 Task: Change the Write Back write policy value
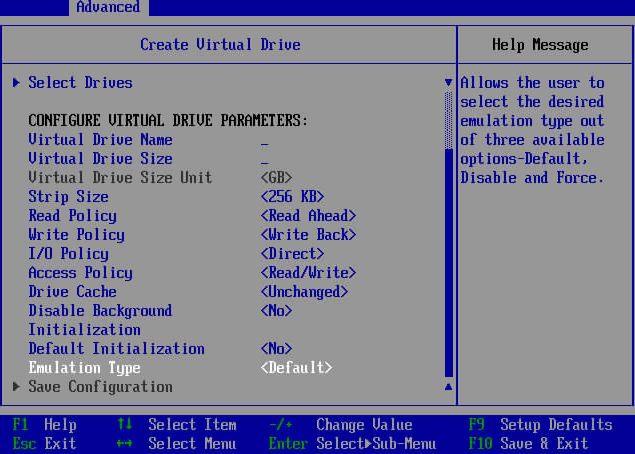pos(308,235)
